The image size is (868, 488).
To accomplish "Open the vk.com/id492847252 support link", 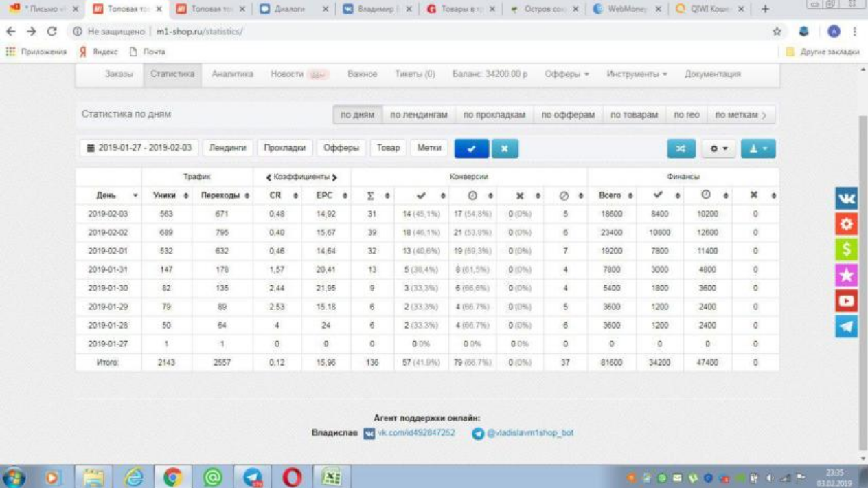I will pyautogui.click(x=415, y=433).
